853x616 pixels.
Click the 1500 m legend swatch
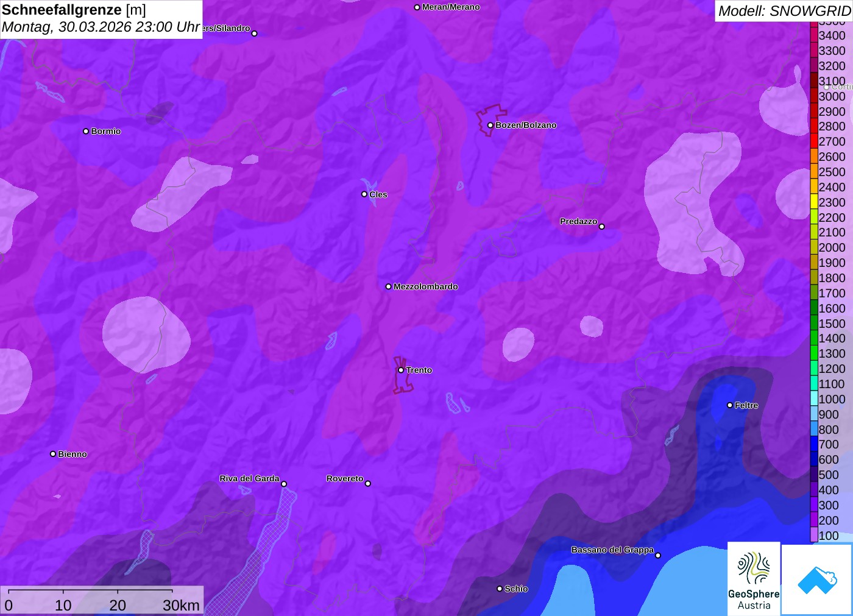point(814,324)
